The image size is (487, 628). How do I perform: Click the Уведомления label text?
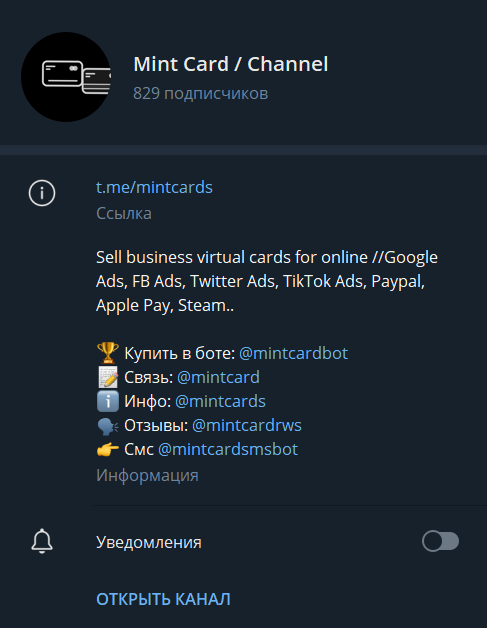[149, 542]
